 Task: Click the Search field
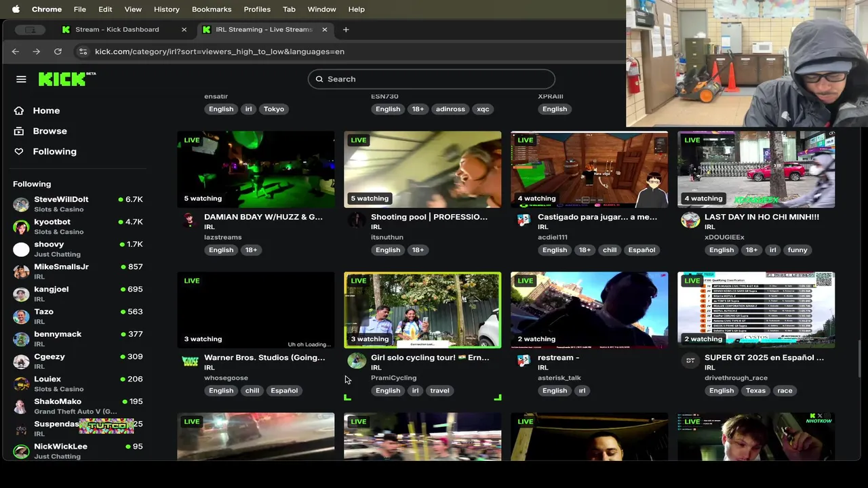[431, 79]
